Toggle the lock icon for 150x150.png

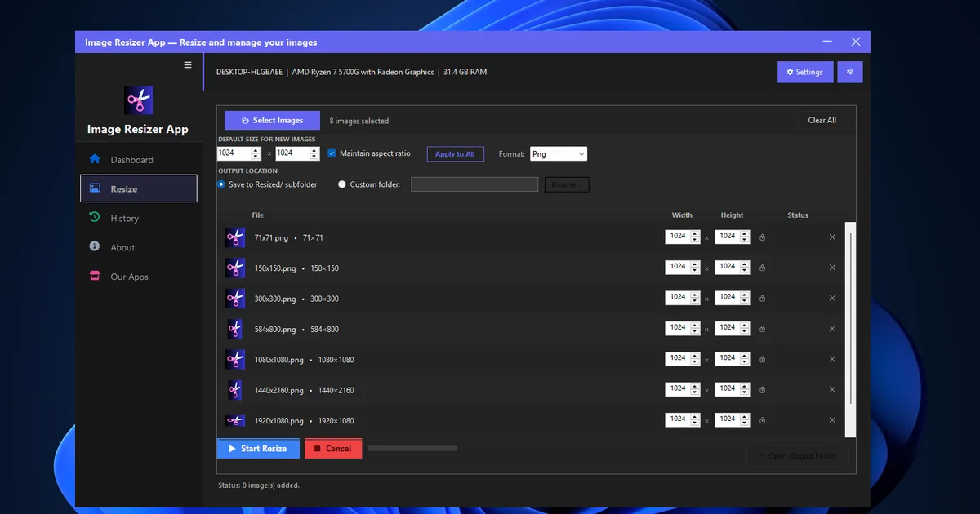click(762, 268)
